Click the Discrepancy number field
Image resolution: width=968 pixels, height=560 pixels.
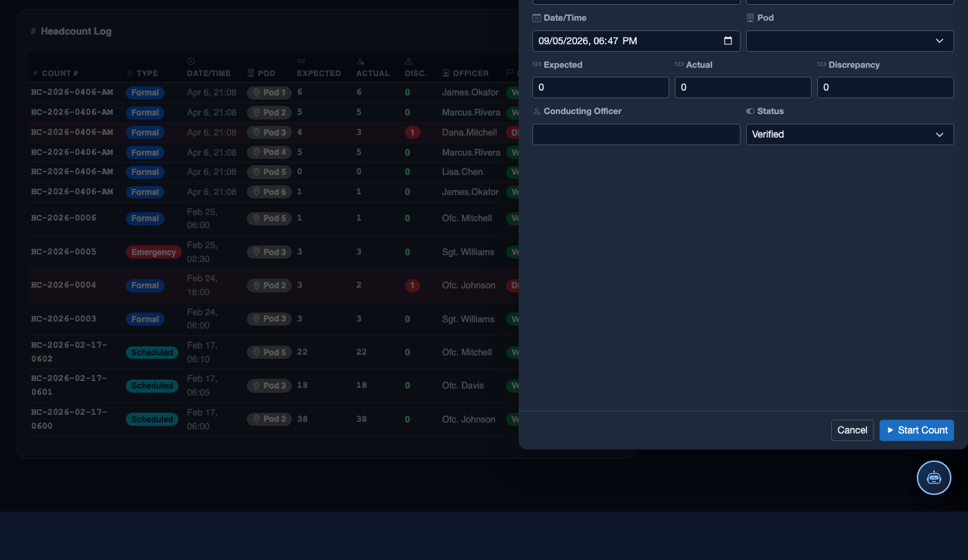pos(886,87)
